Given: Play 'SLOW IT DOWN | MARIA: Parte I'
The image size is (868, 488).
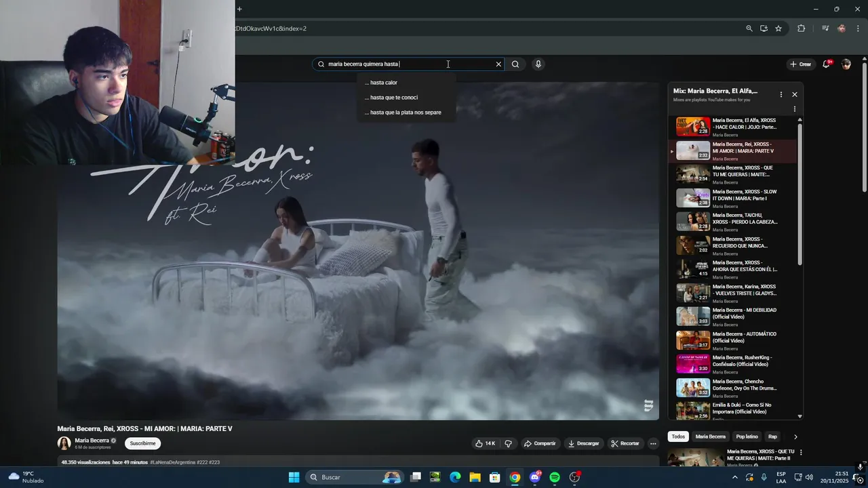Looking at the screenshot, I should [732, 198].
